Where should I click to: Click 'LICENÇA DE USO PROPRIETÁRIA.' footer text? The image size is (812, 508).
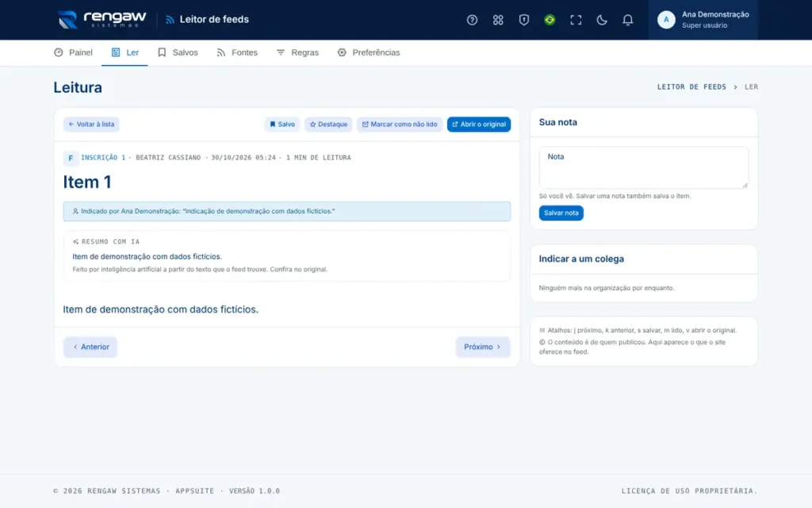tap(689, 491)
